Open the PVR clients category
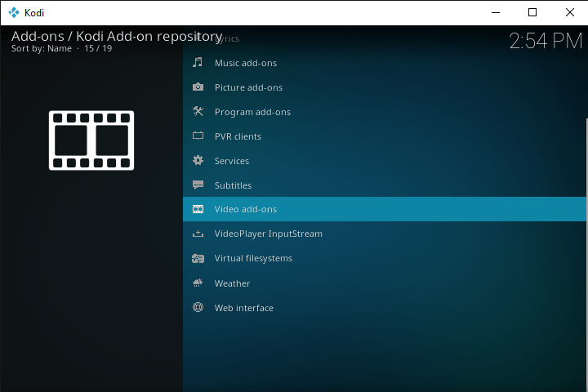The width and height of the screenshot is (588, 392). [x=385, y=136]
